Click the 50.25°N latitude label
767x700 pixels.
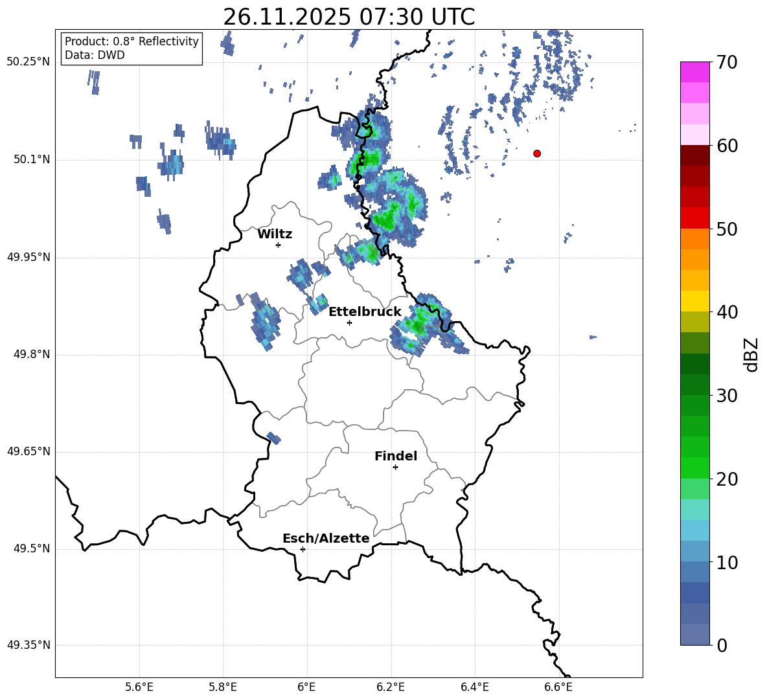pyautogui.click(x=29, y=62)
